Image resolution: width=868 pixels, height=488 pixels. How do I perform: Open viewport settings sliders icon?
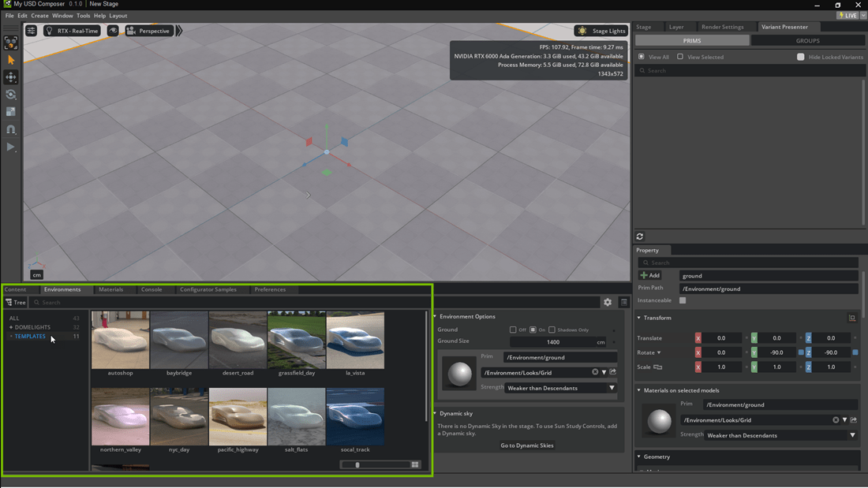tap(31, 31)
